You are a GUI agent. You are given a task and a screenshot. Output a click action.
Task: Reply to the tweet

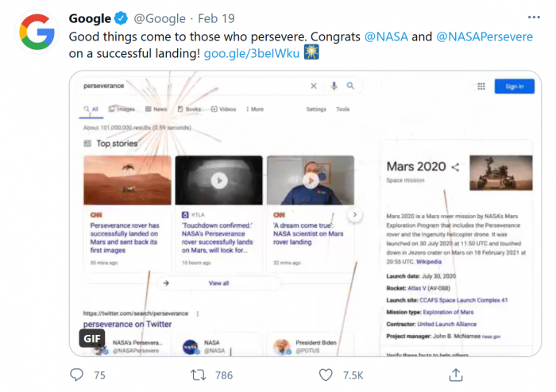pyautogui.click(x=77, y=375)
